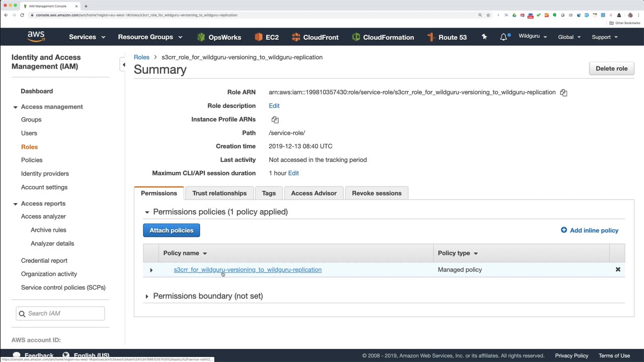Open Groups in the sidebar
Screen dimensions: 644x362
pyautogui.click(x=31, y=120)
